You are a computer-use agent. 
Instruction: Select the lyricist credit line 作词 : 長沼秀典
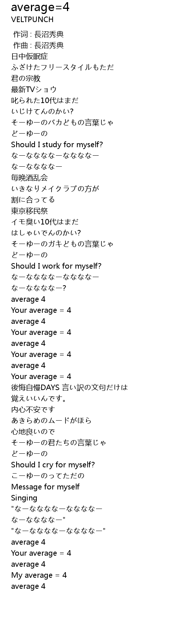pyautogui.click(x=38, y=34)
